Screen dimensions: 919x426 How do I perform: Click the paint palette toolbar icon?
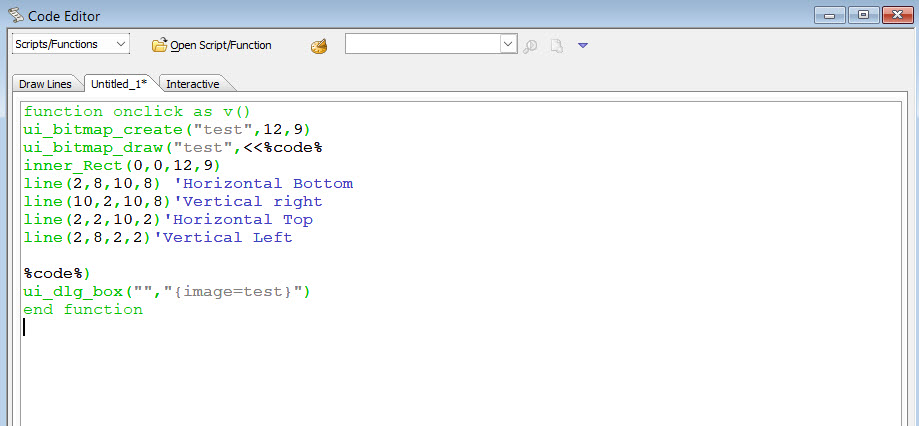pos(319,45)
